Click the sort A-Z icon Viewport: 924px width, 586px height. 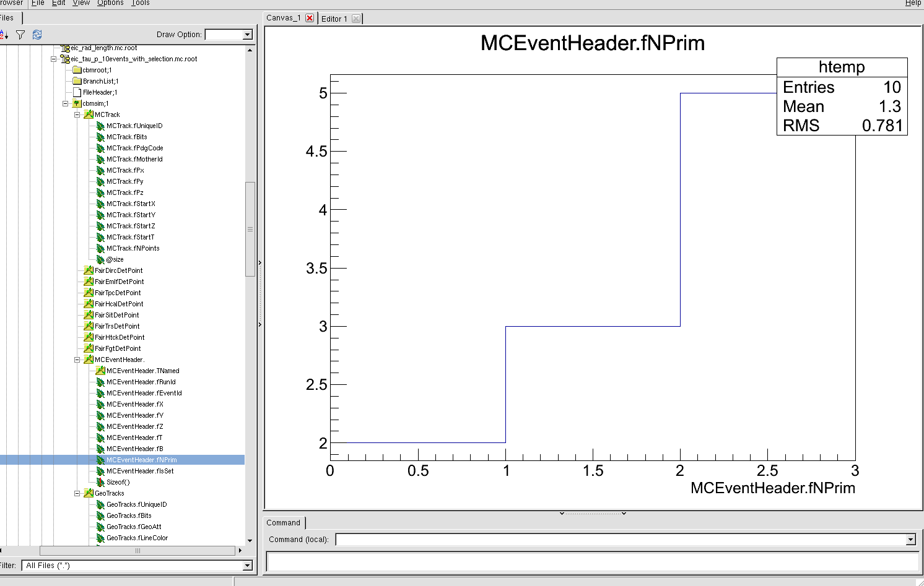[4, 35]
